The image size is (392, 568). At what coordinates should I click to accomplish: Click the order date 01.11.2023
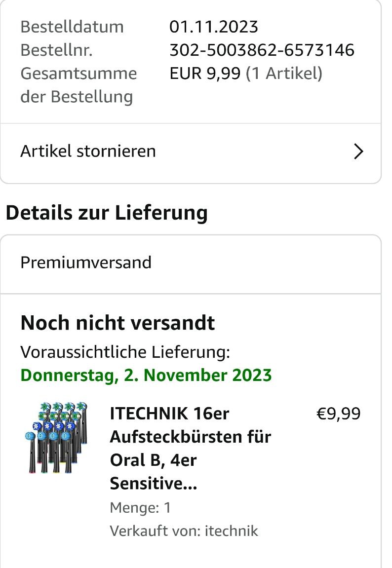(214, 27)
